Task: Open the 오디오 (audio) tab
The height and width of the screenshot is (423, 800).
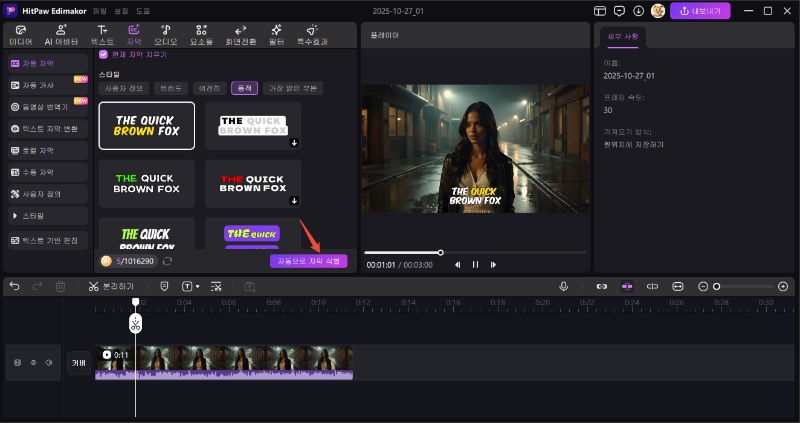Action: tap(164, 36)
